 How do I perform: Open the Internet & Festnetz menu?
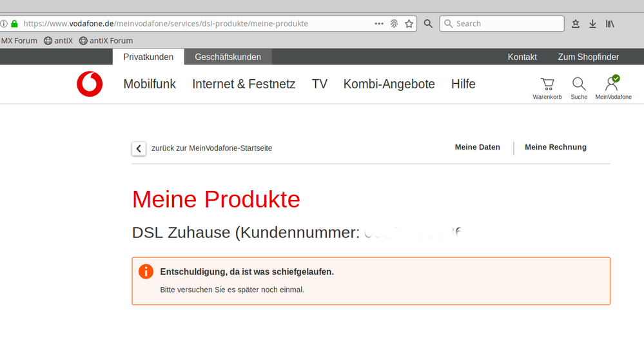[x=244, y=84]
